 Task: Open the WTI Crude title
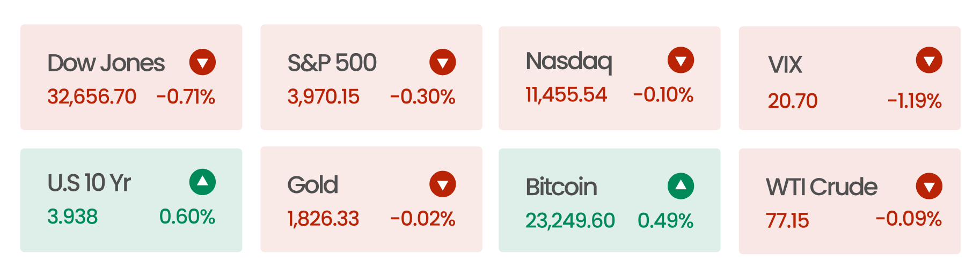click(x=822, y=187)
